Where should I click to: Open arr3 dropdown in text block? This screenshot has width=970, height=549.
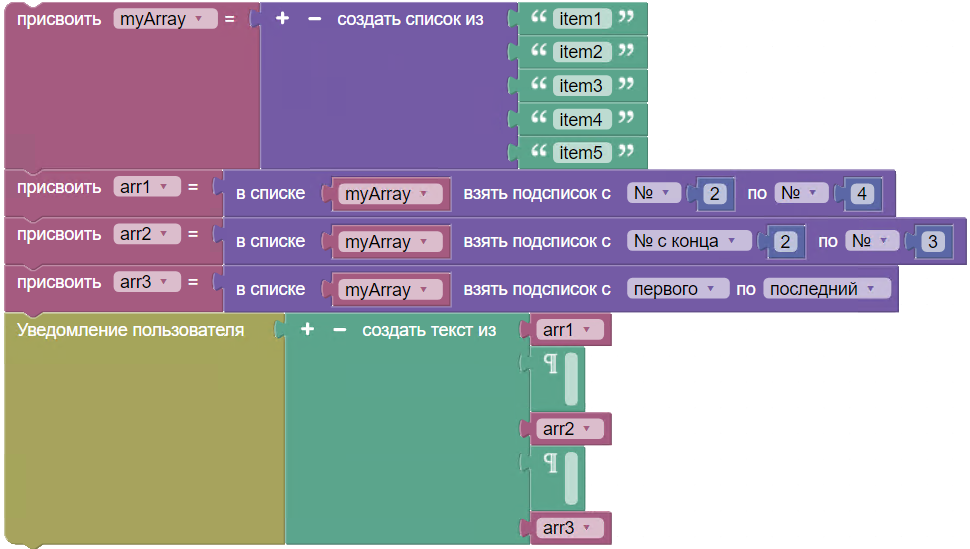(x=570, y=527)
